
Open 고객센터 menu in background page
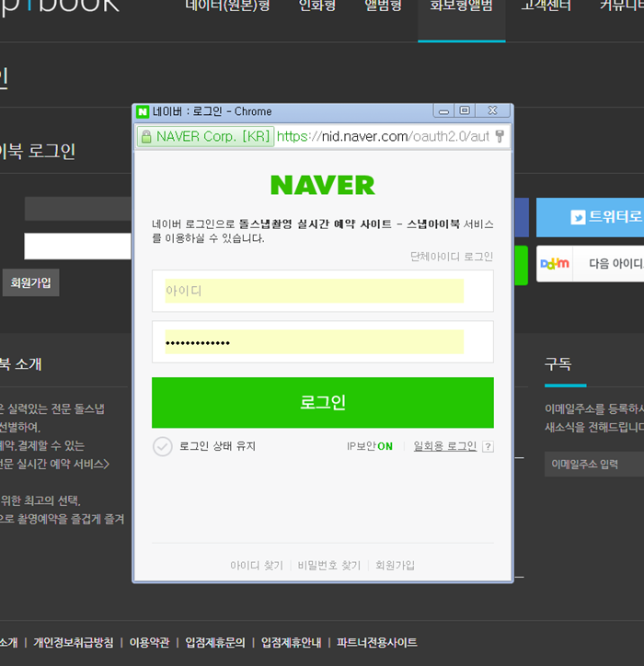tap(546, 6)
